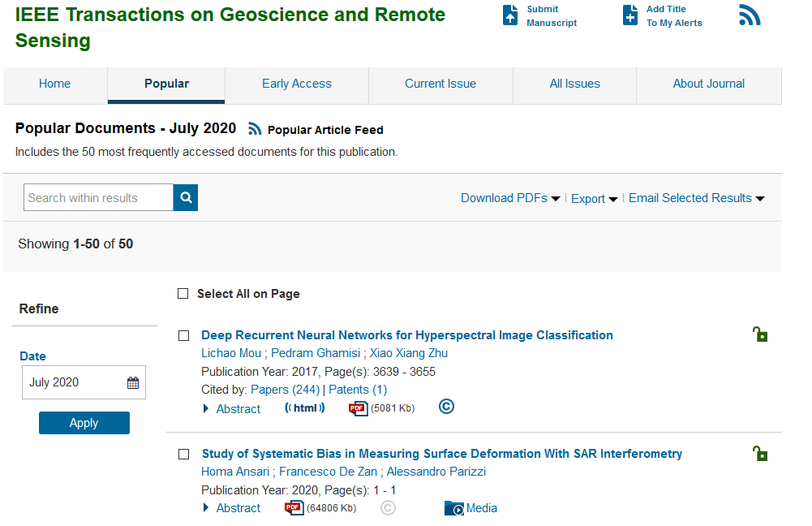Open the July 2020 date picker field

click(x=84, y=382)
